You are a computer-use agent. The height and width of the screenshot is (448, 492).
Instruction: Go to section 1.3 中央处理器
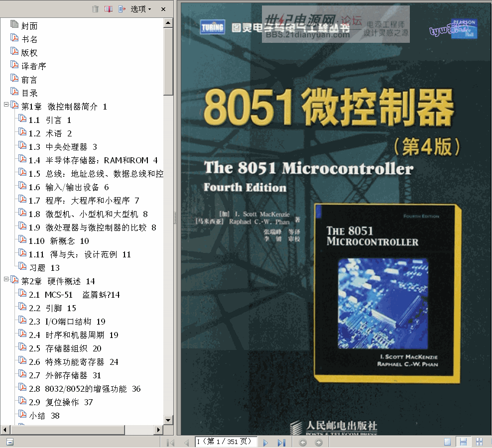[x=63, y=147]
